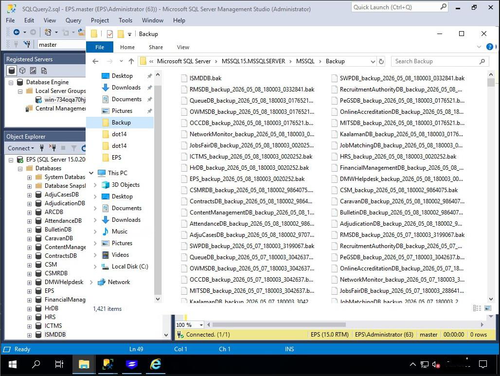Open Task View on taskbar
Image resolution: width=500 pixels, height=376 pixels.
59,364
